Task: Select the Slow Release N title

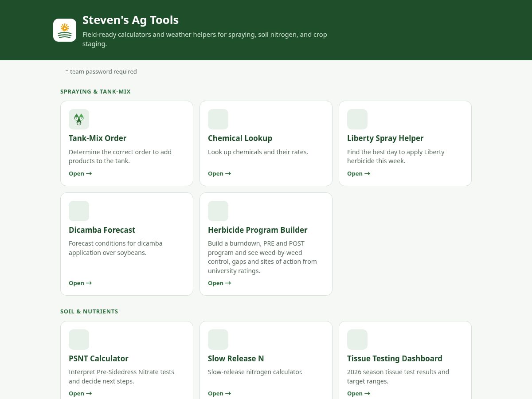Action: point(236,359)
